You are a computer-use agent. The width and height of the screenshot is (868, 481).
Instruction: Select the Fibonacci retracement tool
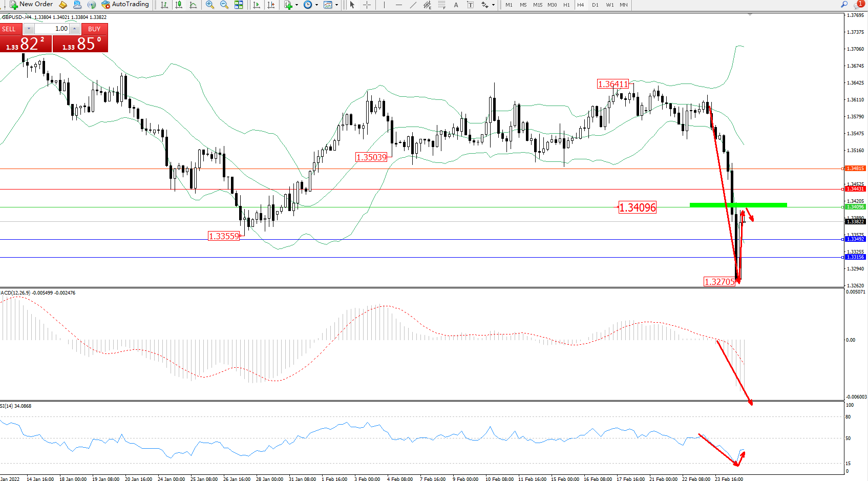[441, 5]
